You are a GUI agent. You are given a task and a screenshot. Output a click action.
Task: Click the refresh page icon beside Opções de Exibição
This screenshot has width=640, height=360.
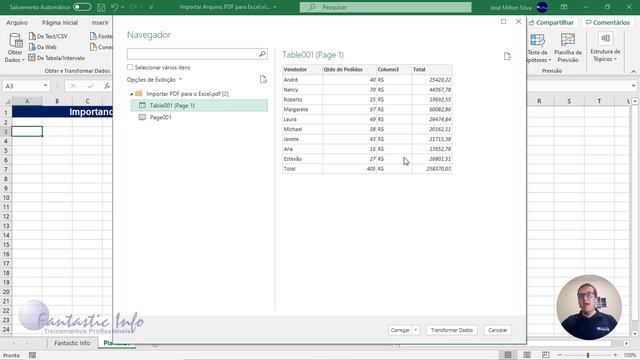click(x=263, y=80)
